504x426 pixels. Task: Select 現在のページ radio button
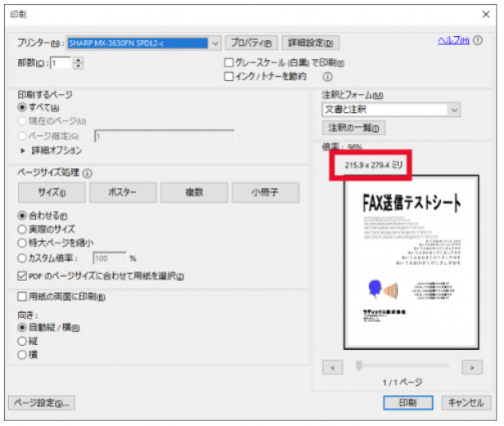click(22, 121)
